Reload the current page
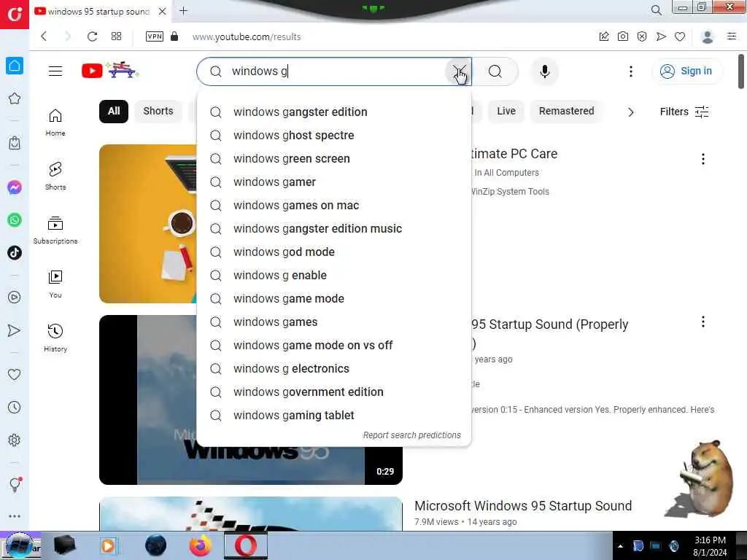The height and width of the screenshot is (560, 747). (92, 36)
